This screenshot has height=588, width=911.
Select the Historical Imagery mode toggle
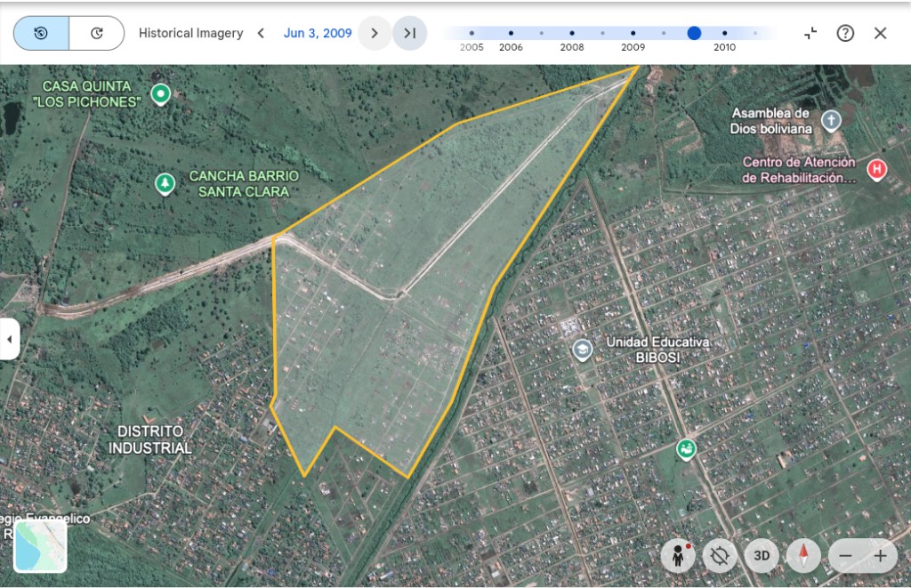pyautogui.click(x=41, y=33)
